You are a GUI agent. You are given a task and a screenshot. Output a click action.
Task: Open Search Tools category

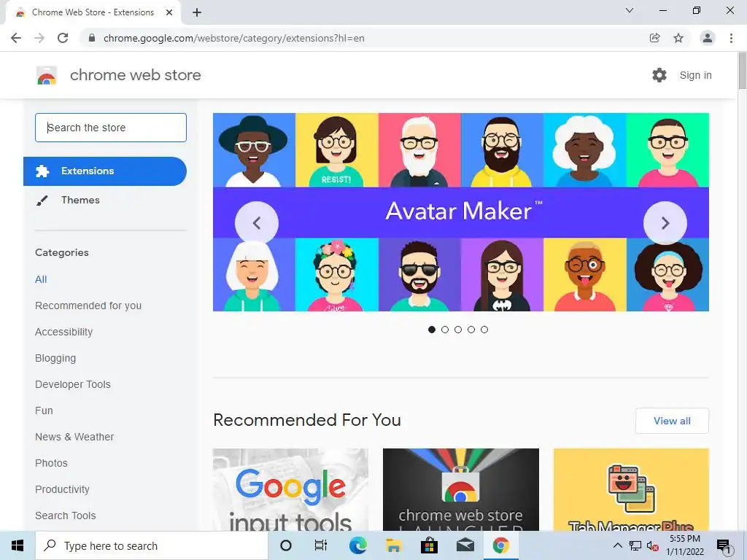pyautogui.click(x=65, y=516)
